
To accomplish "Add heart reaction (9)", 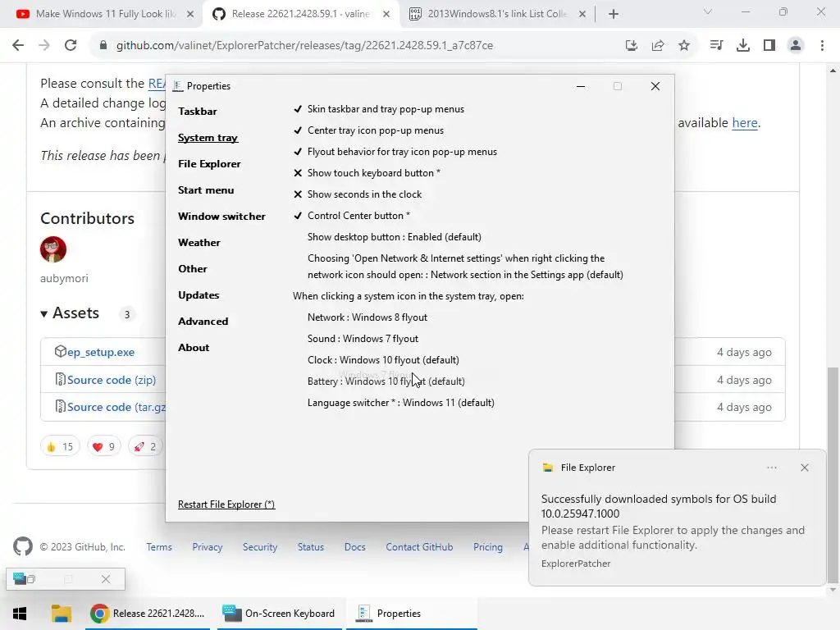I will 104,446.
